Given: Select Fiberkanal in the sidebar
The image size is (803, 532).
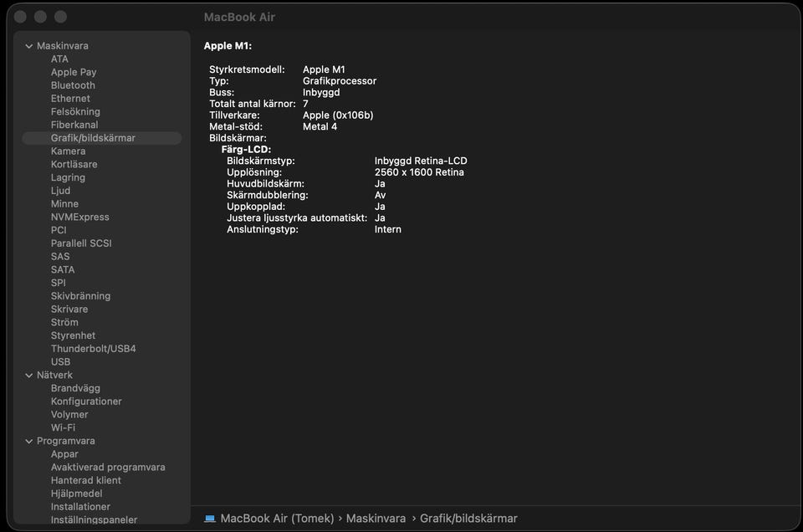Looking at the screenshot, I should click(x=74, y=125).
